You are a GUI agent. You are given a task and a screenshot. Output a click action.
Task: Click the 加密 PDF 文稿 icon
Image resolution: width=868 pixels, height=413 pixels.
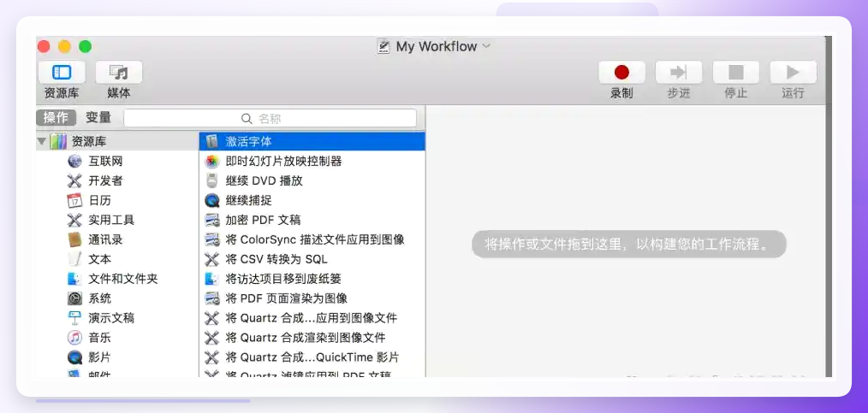(x=212, y=220)
